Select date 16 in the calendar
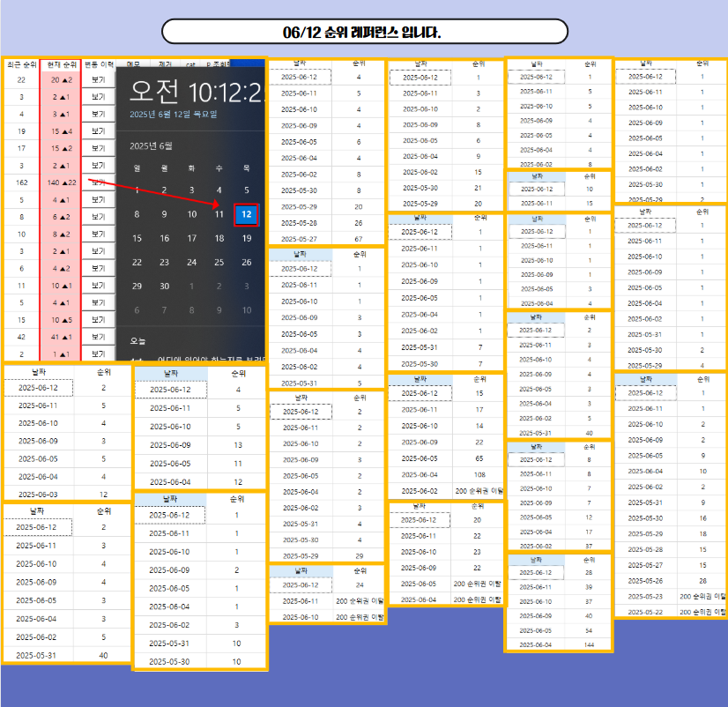This screenshot has height=707, width=728. tap(164, 239)
